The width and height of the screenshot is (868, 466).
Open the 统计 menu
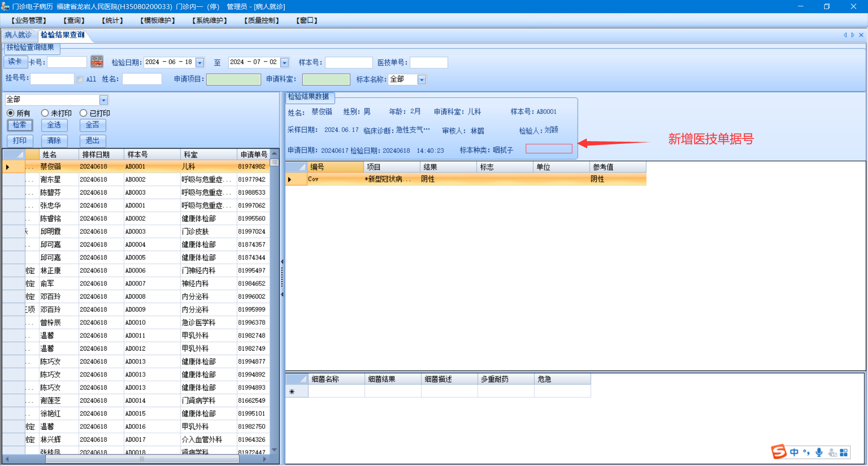113,20
